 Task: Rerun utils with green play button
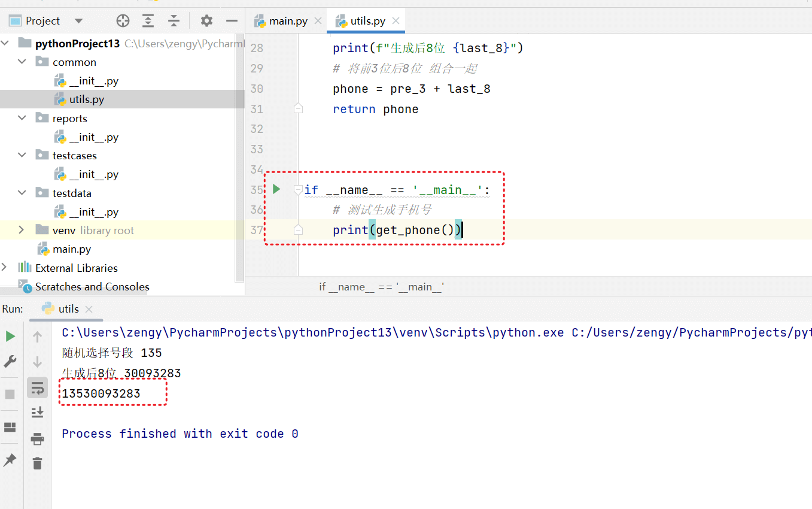10,337
